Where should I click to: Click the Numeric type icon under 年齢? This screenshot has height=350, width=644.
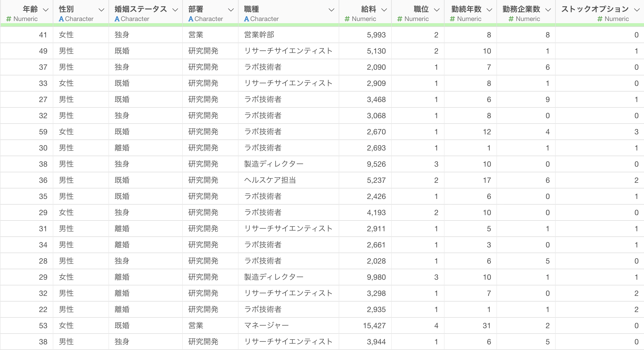click(x=9, y=19)
